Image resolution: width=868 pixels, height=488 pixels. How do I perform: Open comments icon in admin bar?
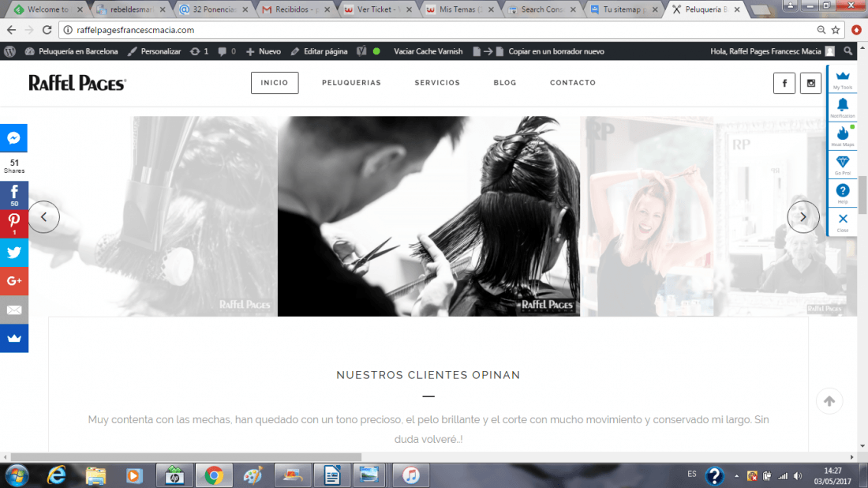tap(226, 51)
